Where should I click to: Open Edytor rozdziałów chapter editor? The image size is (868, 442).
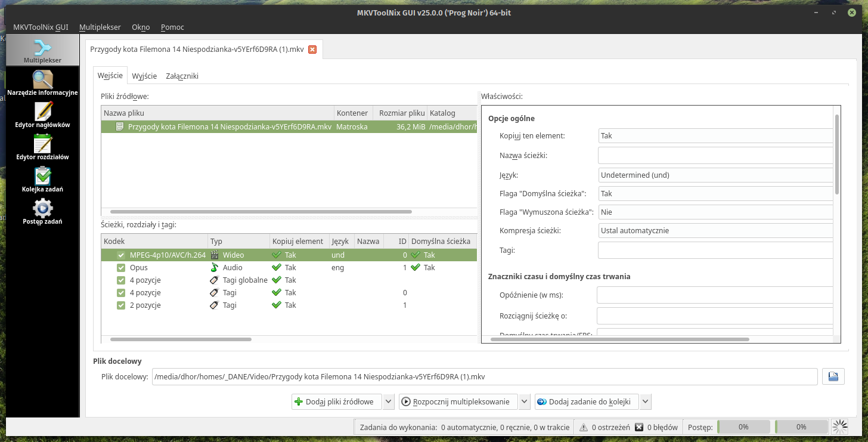(42, 147)
